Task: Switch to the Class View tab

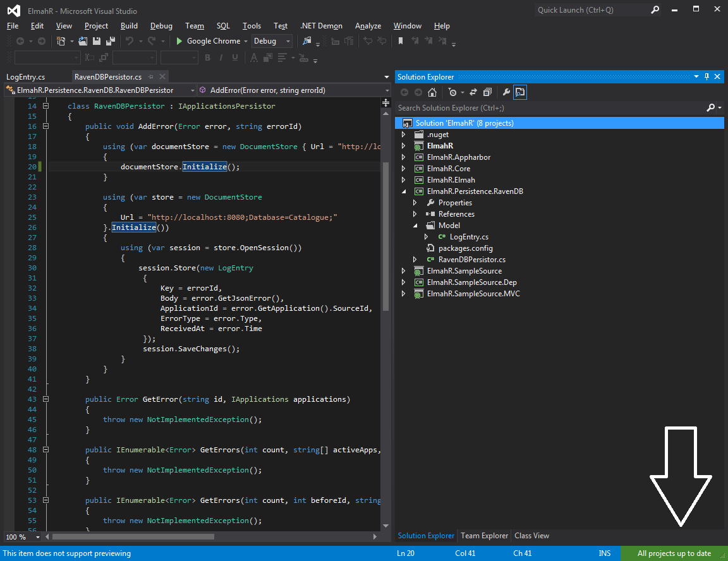Action: point(531,536)
